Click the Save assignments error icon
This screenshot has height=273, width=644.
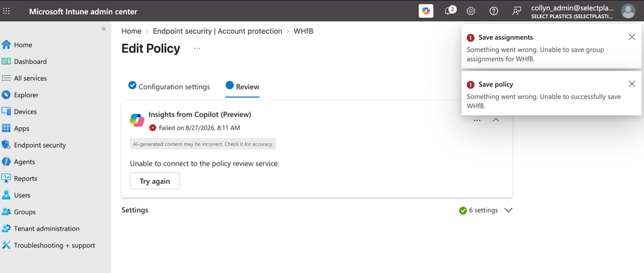(x=471, y=37)
